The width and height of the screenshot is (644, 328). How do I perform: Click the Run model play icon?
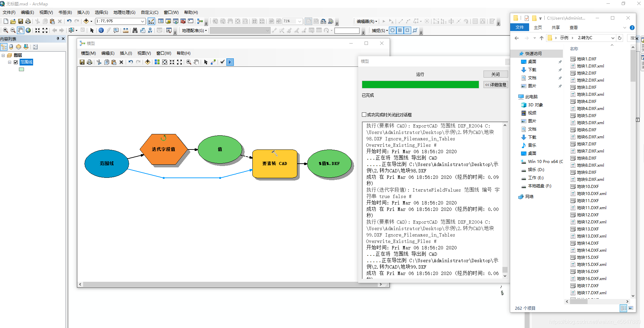pos(230,62)
